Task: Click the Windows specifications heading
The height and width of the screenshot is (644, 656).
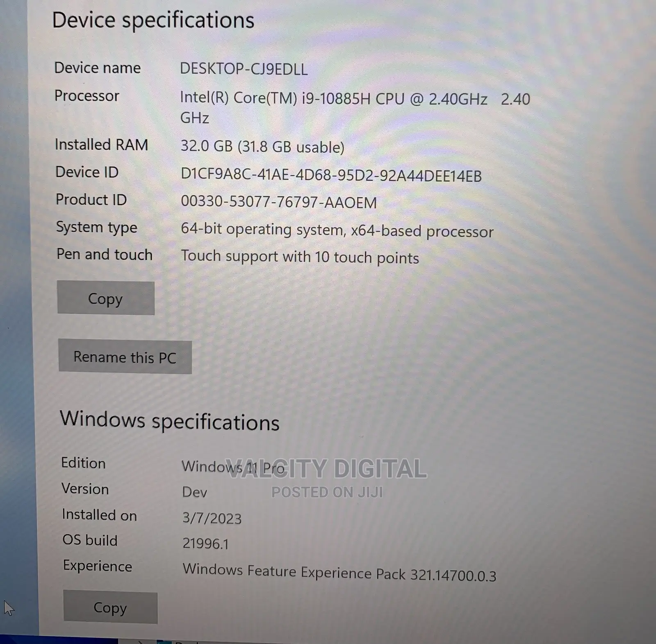Action: 170,421
